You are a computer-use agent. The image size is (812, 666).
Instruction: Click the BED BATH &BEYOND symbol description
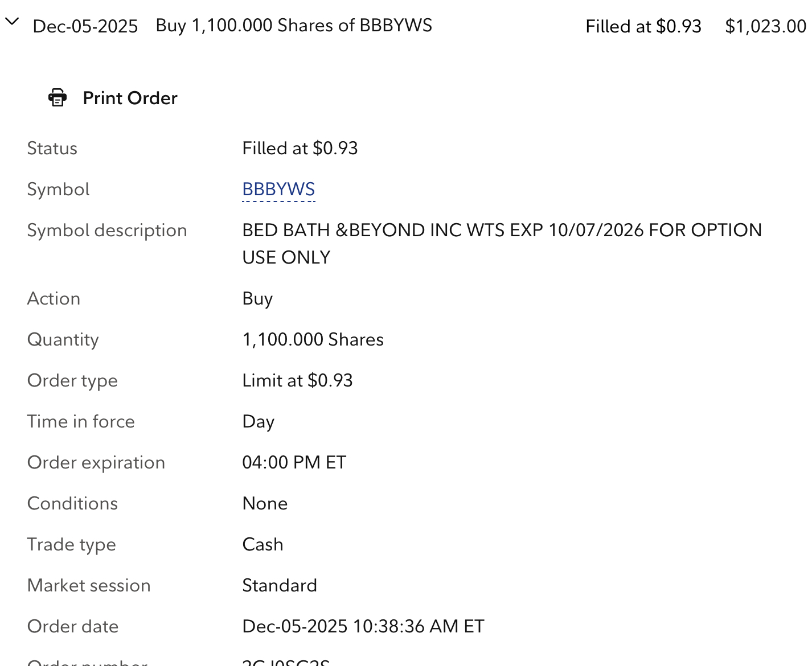(501, 231)
